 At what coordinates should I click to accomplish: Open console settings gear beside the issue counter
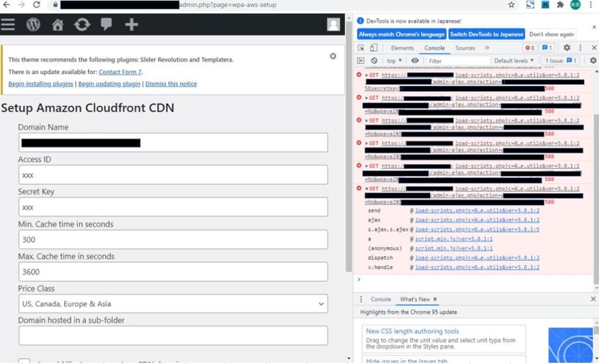593,61
